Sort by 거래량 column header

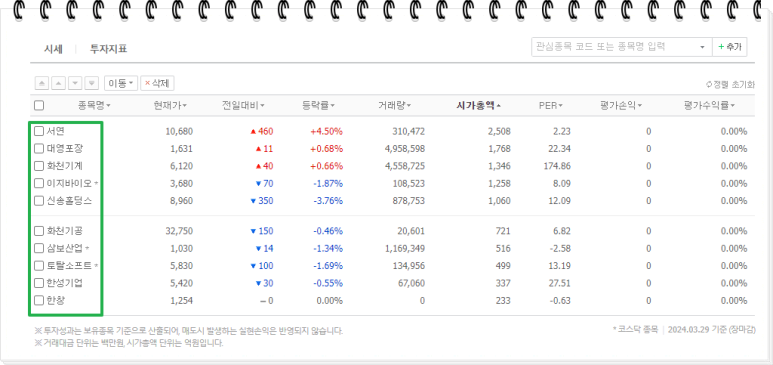395,105
